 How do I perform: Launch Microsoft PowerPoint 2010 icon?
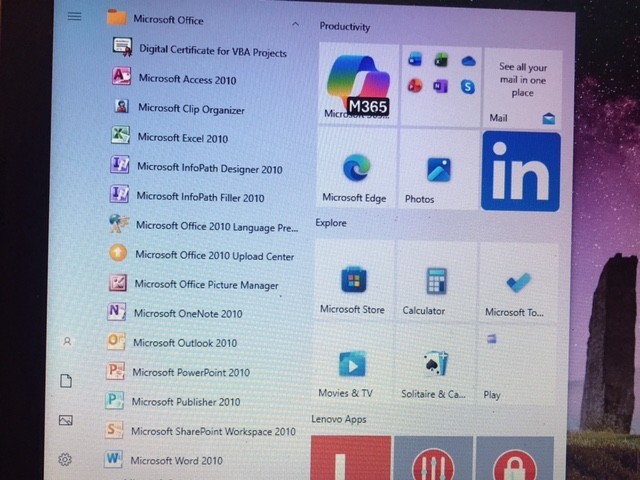pos(115,371)
